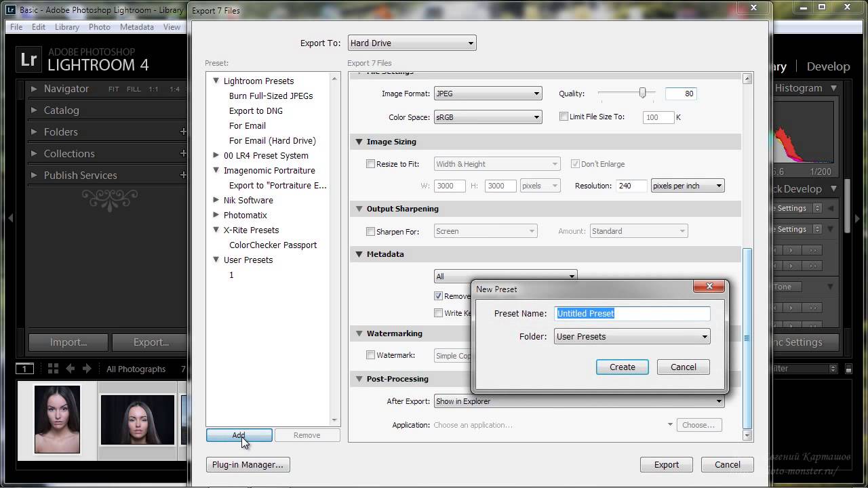Open the Plug-in Manager
868x488 pixels.
pos(248,465)
